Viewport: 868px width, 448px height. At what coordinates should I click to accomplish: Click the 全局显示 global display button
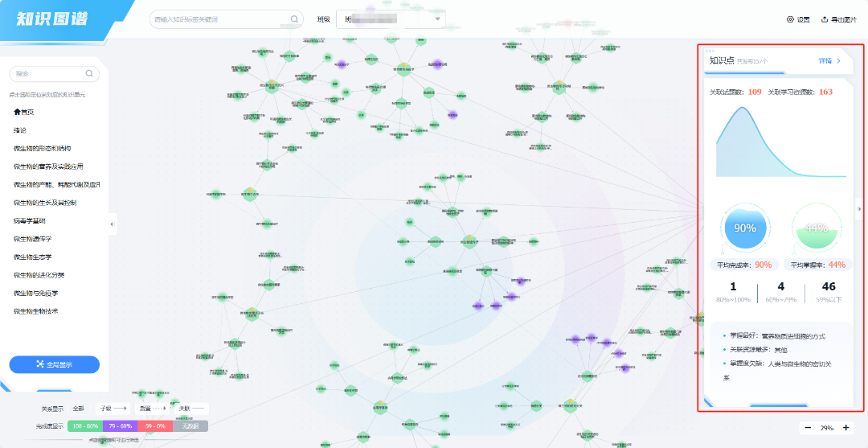(55, 365)
